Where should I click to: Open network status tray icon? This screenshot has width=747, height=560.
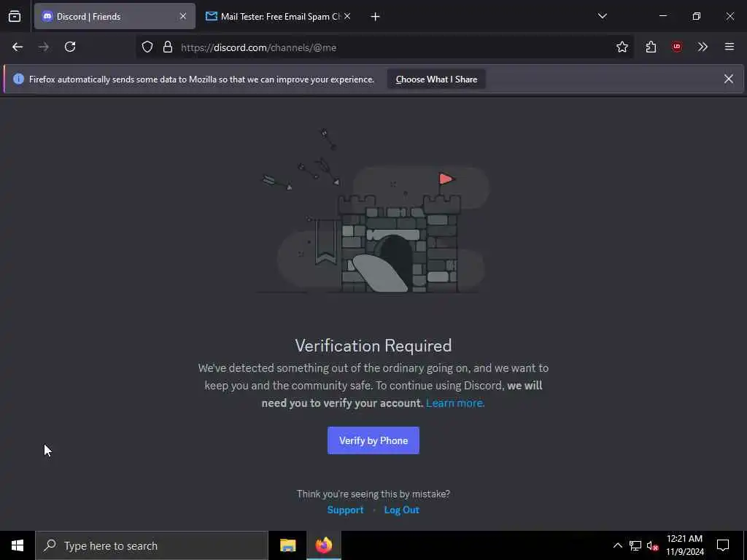pyautogui.click(x=635, y=545)
